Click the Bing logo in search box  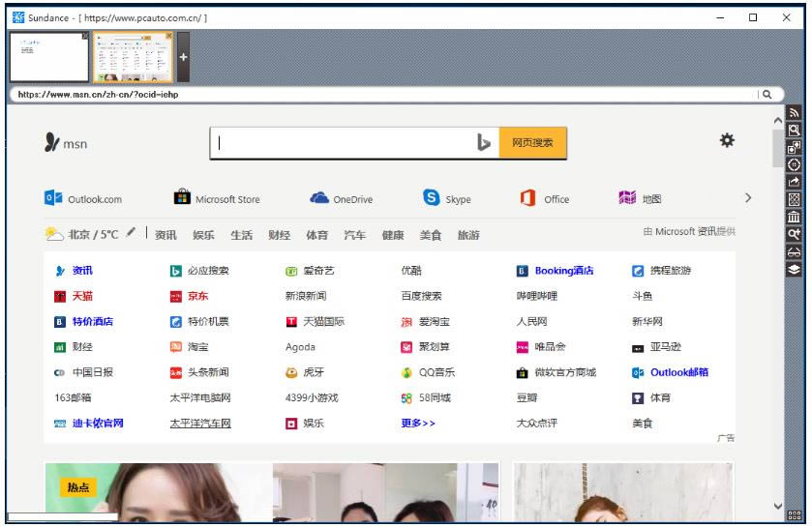(x=483, y=143)
